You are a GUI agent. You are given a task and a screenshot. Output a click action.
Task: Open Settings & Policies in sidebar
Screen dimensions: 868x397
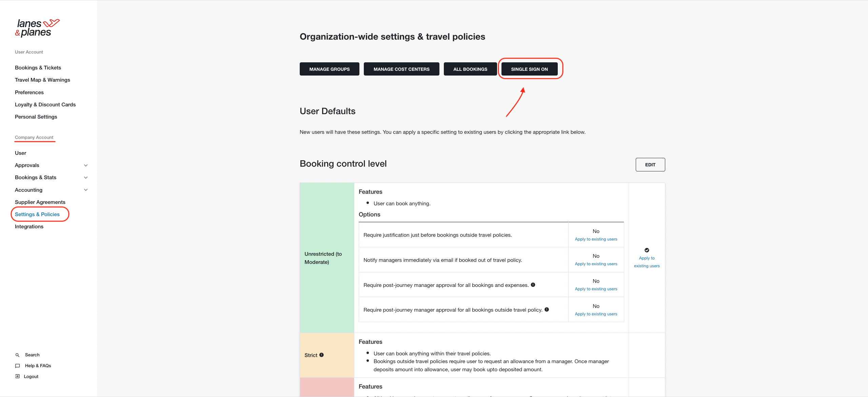37,214
